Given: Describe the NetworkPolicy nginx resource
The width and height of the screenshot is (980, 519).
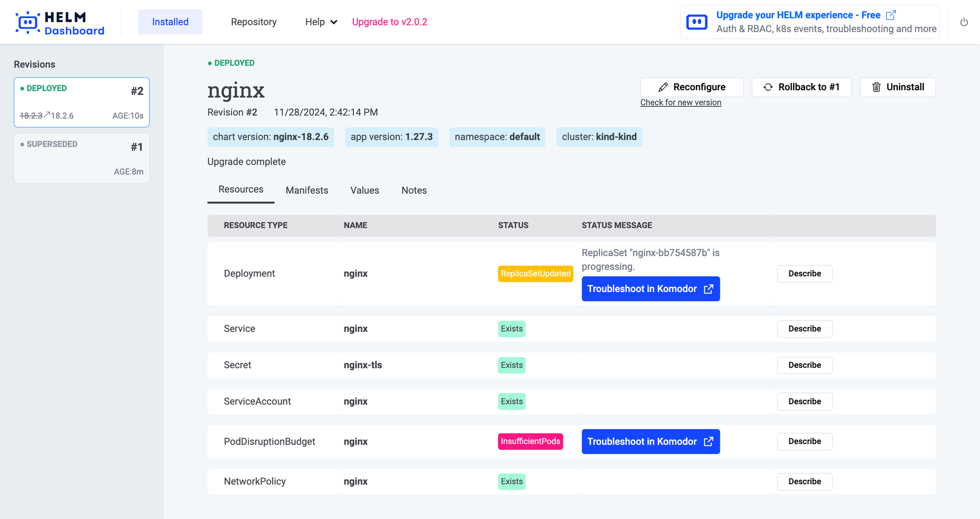Looking at the screenshot, I should pyautogui.click(x=805, y=482).
